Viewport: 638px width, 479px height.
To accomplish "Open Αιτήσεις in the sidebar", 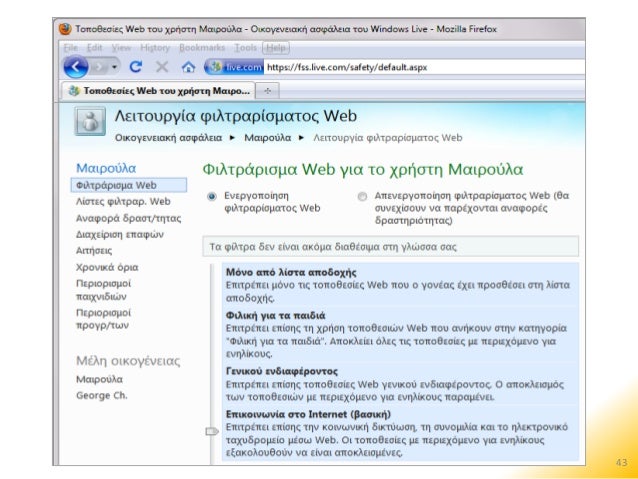I will pos(94,251).
